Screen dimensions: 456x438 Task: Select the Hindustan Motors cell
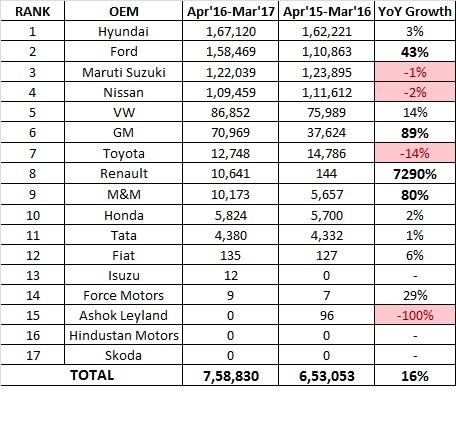click(x=123, y=335)
